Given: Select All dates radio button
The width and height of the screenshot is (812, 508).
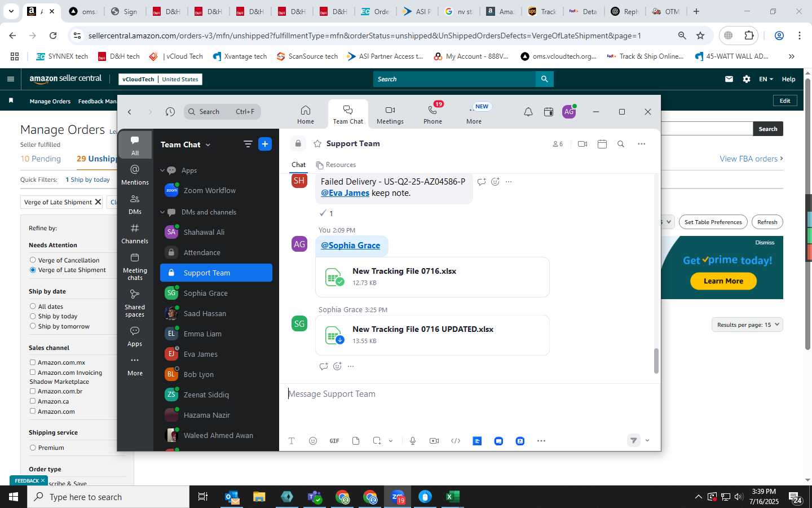Looking at the screenshot, I should [x=33, y=306].
